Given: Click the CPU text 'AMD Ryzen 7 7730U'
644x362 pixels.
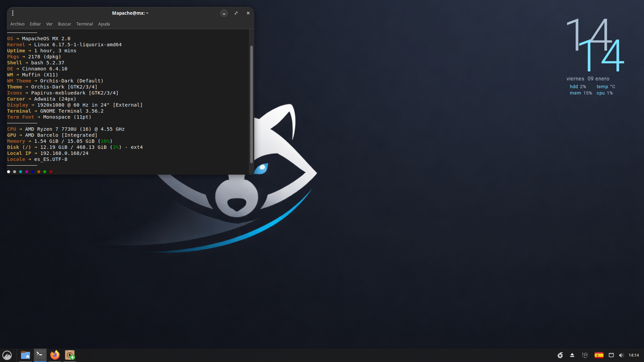Looking at the screenshot, I should coord(51,129).
